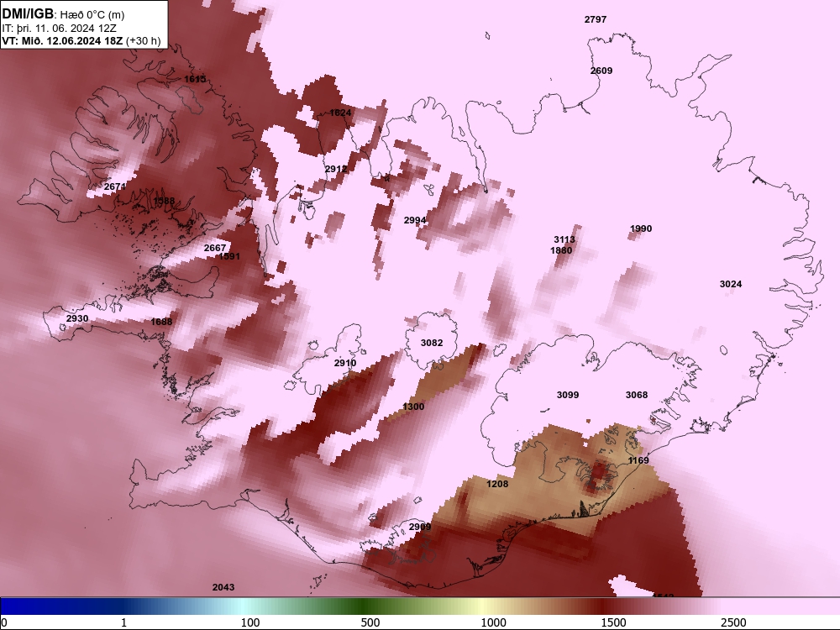This screenshot has width=840, height=630.
Task: Click the map value 2609
Action: pos(601,71)
